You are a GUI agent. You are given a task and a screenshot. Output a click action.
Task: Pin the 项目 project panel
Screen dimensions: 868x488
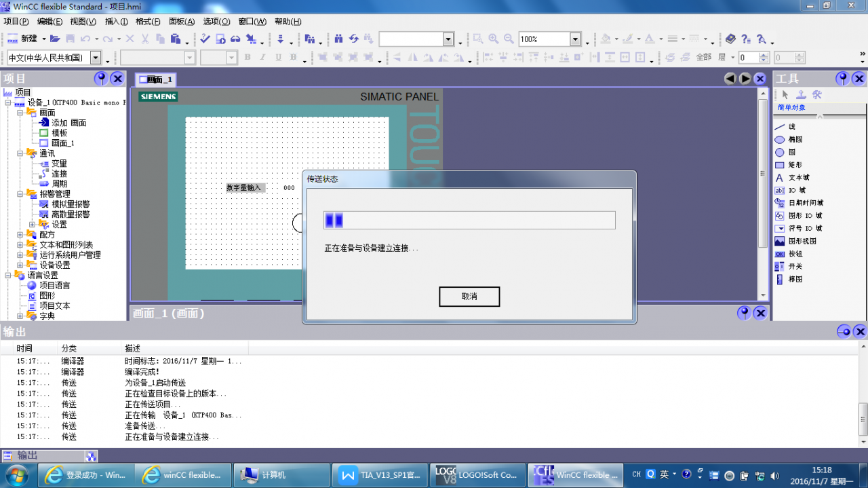pyautogui.click(x=101, y=79)
